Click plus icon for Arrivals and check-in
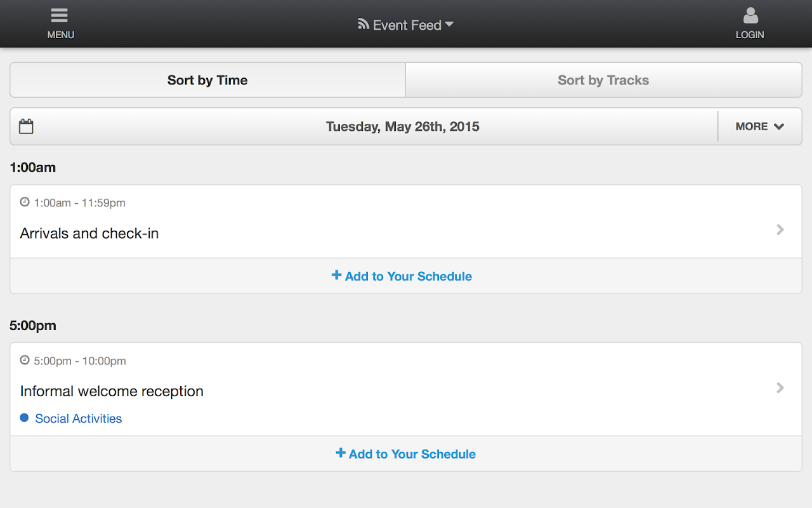Screen dimensions: 812x508 coord(336,275)
